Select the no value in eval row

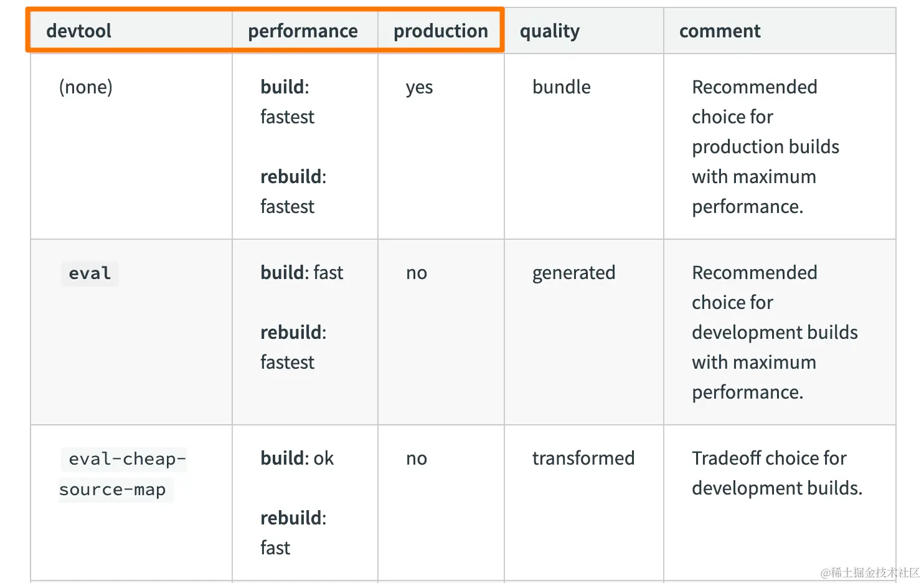click(x=417, y=273)
